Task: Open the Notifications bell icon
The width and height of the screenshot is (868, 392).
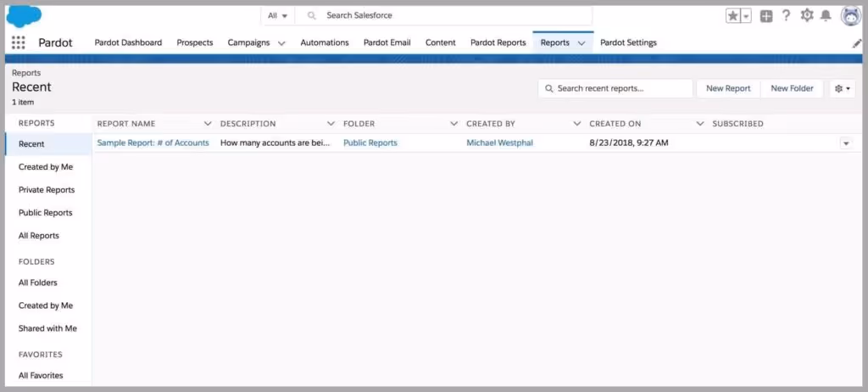Action: tap(826, 15)
